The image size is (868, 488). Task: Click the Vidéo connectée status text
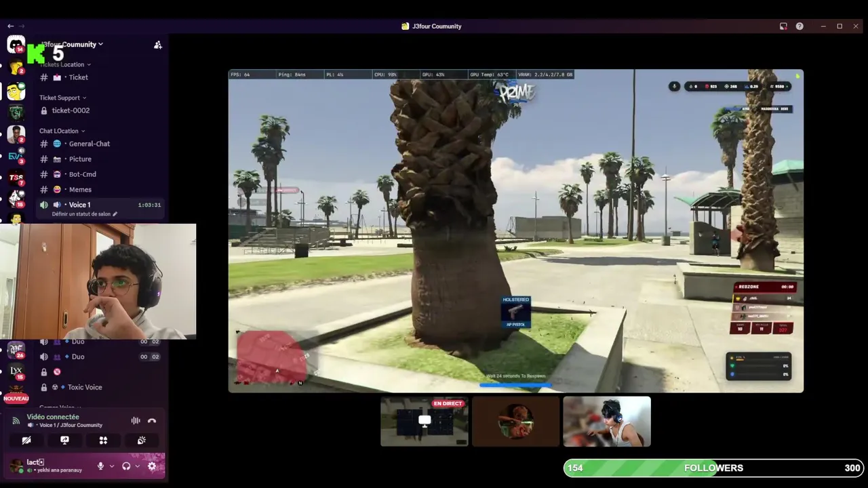click(53, 417)
